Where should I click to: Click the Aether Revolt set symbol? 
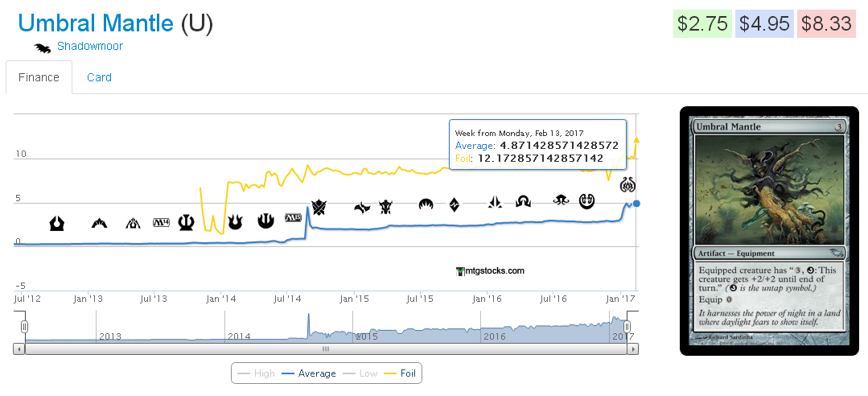(627, 184)
